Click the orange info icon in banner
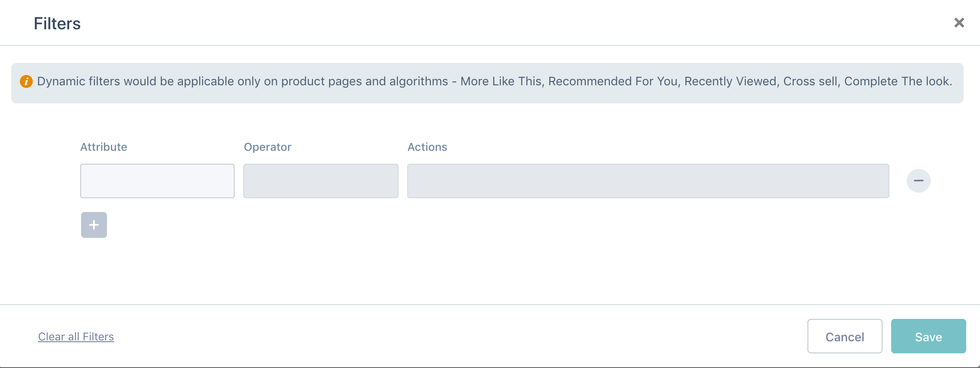This screenshot has height=368, width=980. point(26,81)
